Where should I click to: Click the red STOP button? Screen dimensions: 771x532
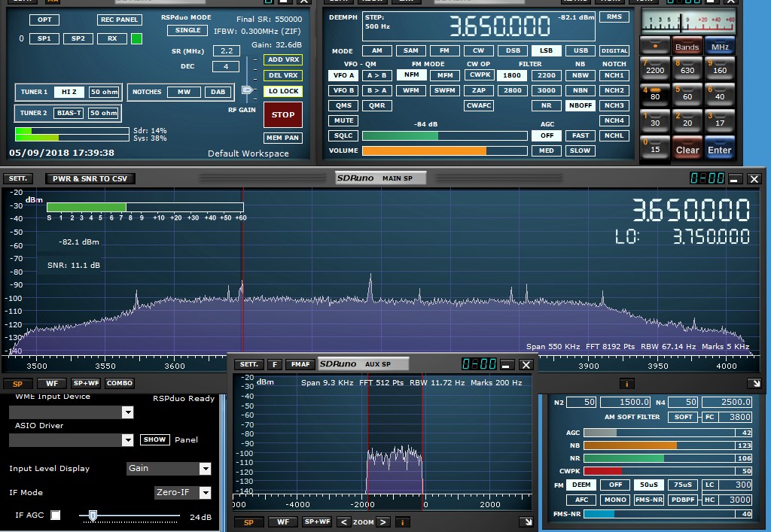[x=283, y=114]
